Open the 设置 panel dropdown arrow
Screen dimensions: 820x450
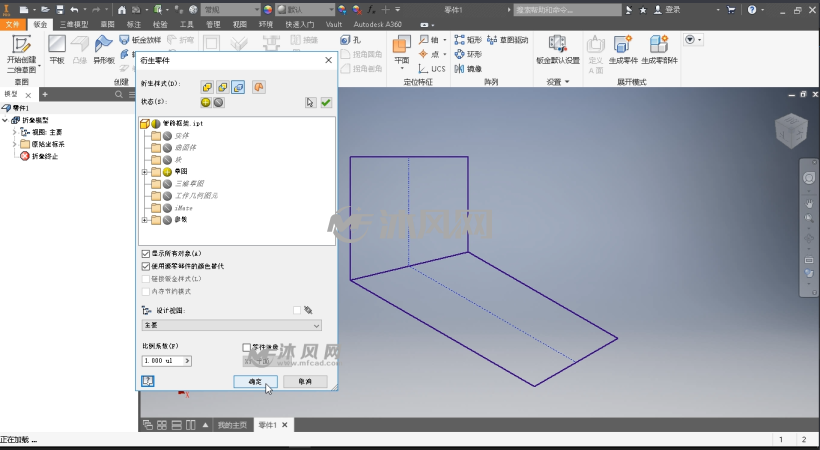(567, 82)
